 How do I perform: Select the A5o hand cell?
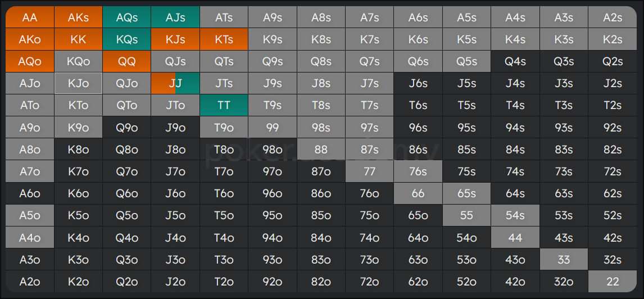(x=30, y=215)
